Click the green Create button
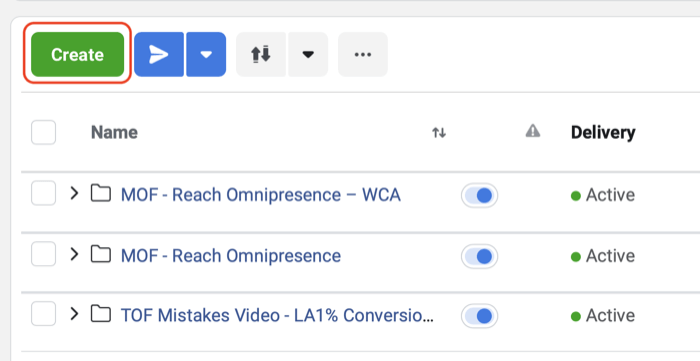 point(77,54)
